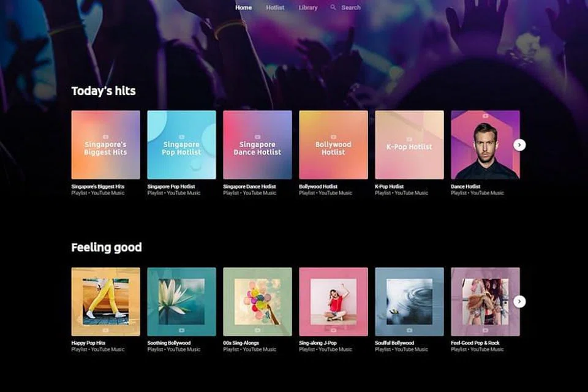The width and height of the screenshot is (588, 392).
Task: Go to the Library tab
Action: [308, 7]
